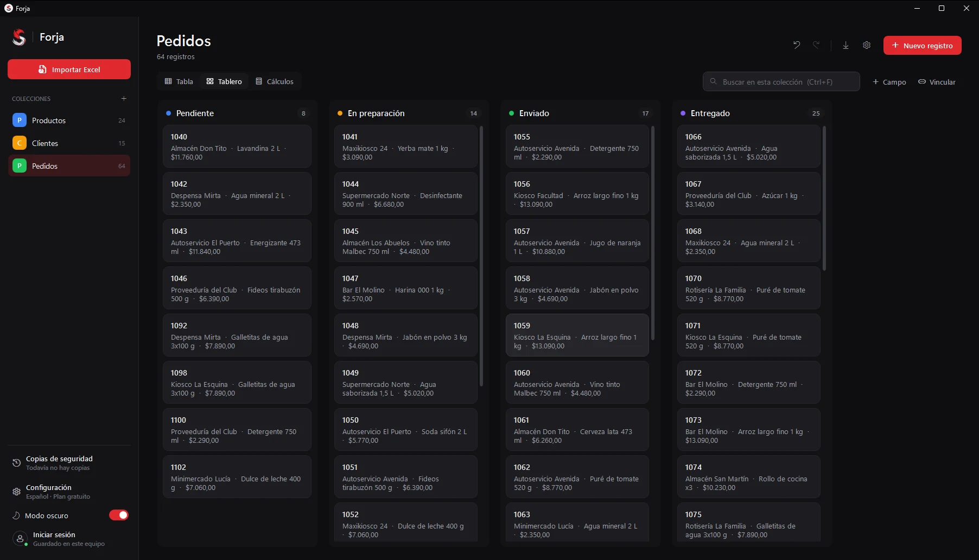Click the blue Productos collection icon
979x560 pixels.
[20, 120]
